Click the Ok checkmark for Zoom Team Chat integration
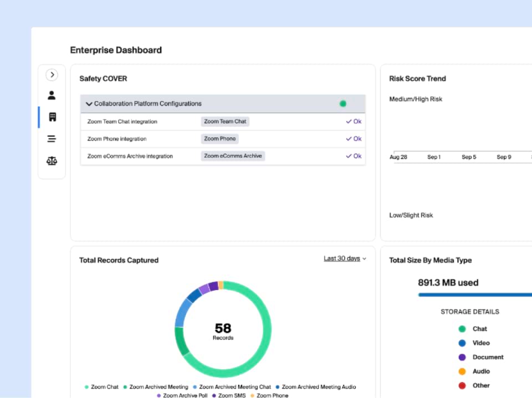This screenshot has height=398, width=532. (354, 121)
